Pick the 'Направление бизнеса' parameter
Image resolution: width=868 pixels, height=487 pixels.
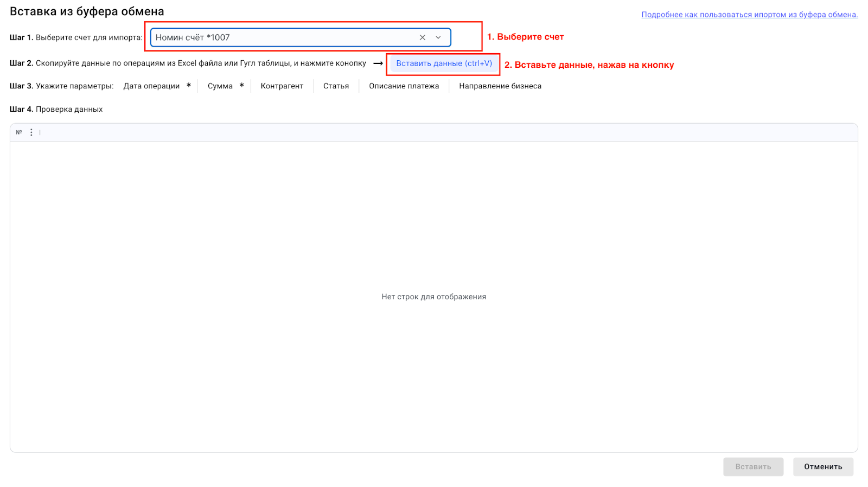(500, 86)
